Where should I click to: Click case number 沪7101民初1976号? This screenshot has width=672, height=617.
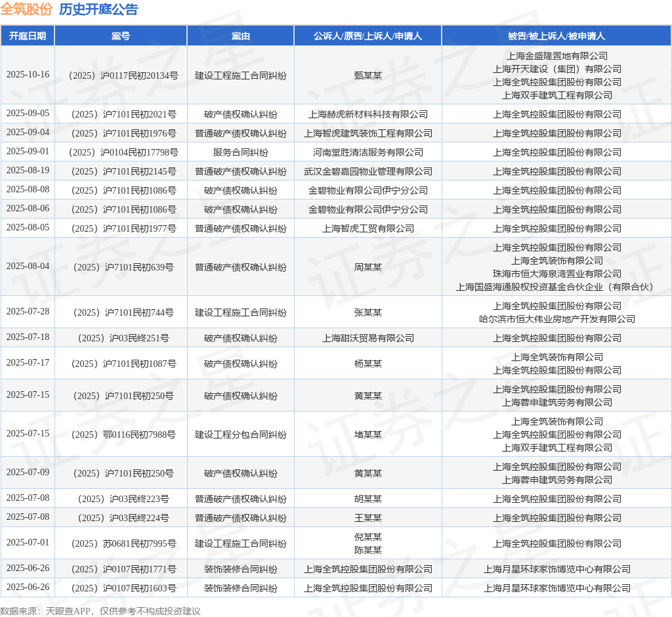pyautogui.click(x=123, y=133)
